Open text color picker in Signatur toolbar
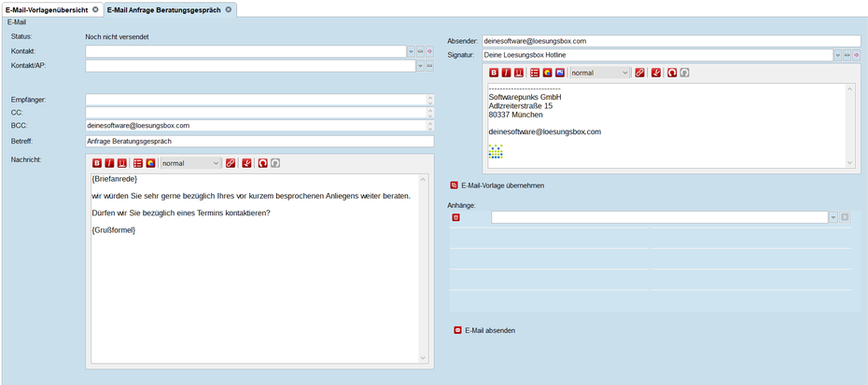The height and width of the screenshot is (385, 868). pyautogui.click(x=548, y=73)
